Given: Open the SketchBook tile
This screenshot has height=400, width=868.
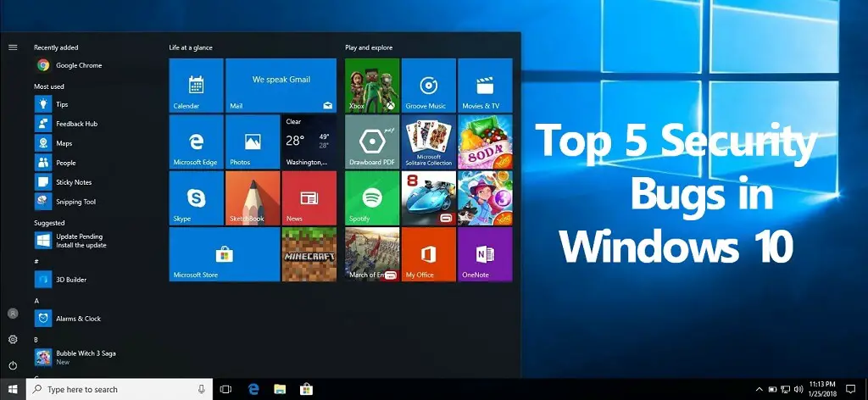Looking at the screenshot, I should tap(253, 198).
